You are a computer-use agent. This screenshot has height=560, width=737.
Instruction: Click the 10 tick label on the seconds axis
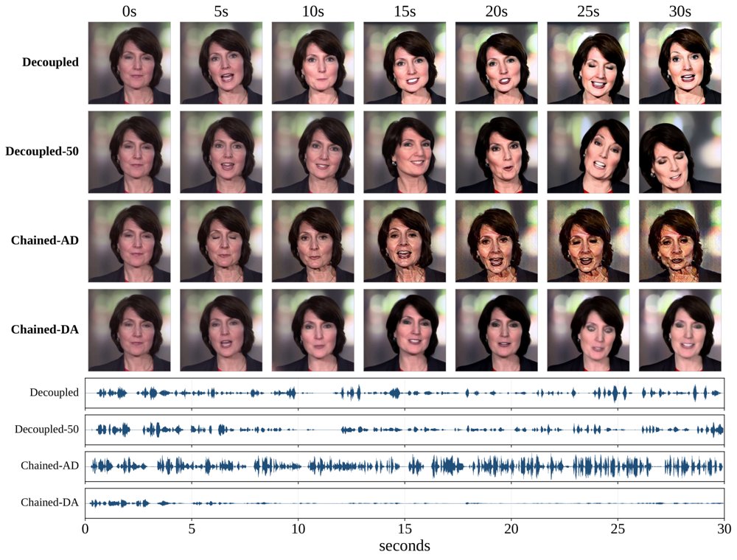[x=298, y=529]
